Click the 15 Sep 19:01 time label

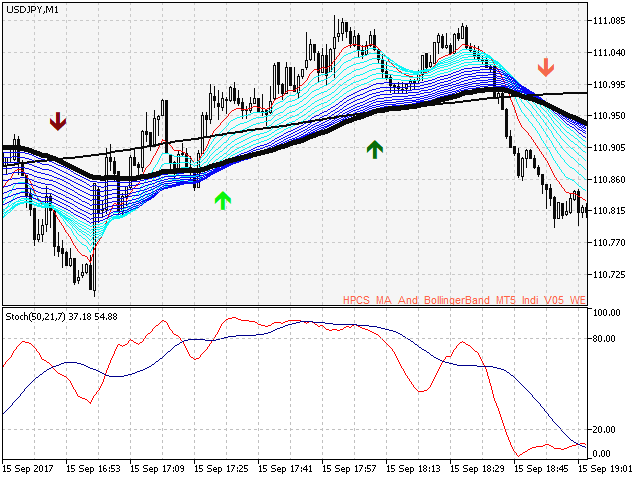pos(605,469)
